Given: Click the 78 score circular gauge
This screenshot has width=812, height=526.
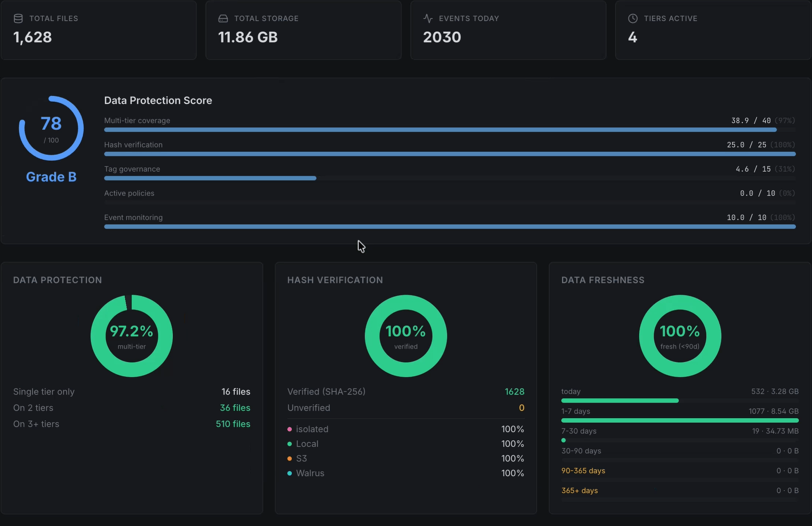Looking at the screenshot, I should point(51,128).
